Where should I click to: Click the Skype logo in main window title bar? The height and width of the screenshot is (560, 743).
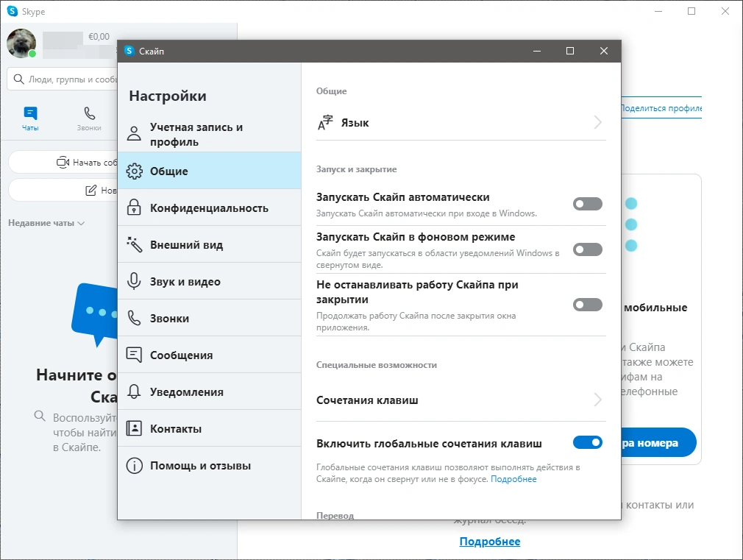(x=13, y=11)
